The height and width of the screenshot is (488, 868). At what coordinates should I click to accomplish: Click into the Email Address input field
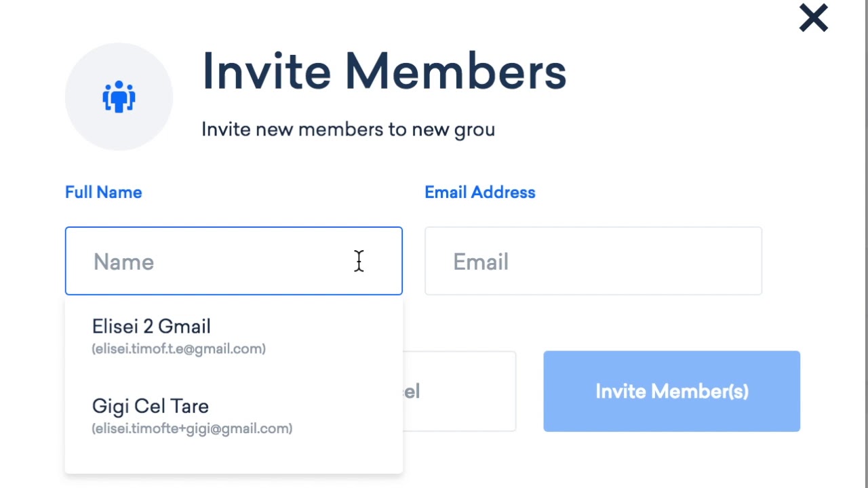coord(593,262)
